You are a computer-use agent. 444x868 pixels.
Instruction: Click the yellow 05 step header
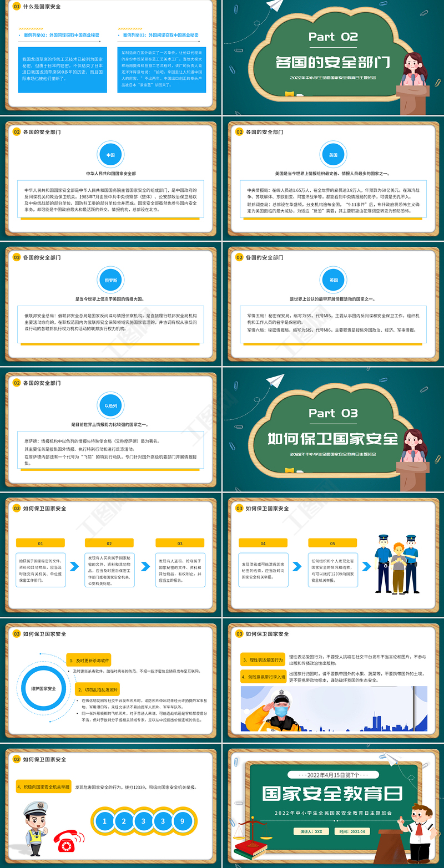point(332,544)
